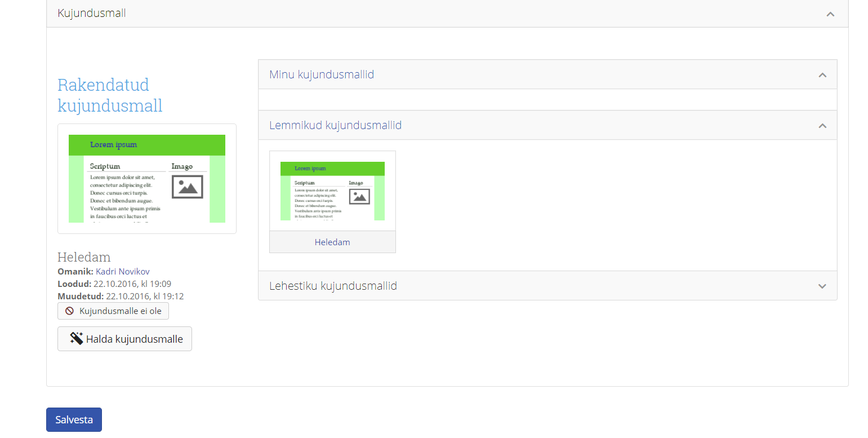The width and height of the screenshot is (868, 438).
Task: Click the magic wand icon
Action: point(76,338)
